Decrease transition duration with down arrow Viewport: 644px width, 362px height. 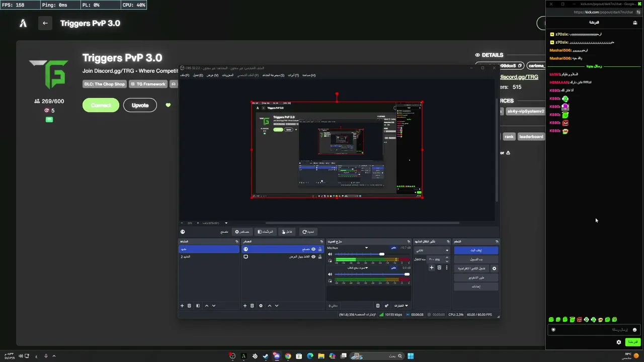pyautogui.click(x=446, y=261)
